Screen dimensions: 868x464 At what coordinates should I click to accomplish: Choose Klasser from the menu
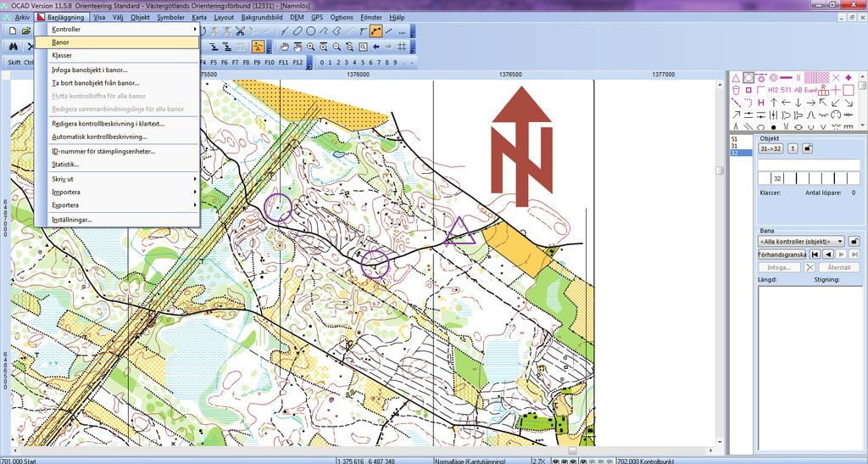(117, 55)
